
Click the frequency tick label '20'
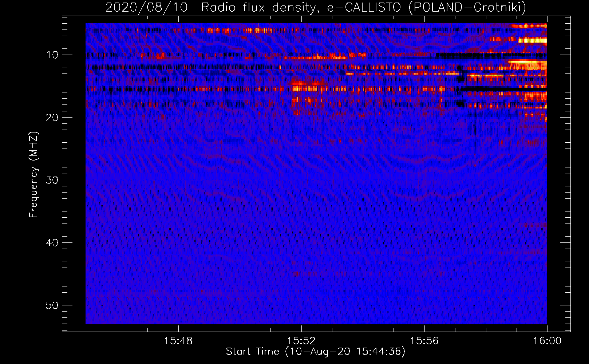(x=52, y=118)
